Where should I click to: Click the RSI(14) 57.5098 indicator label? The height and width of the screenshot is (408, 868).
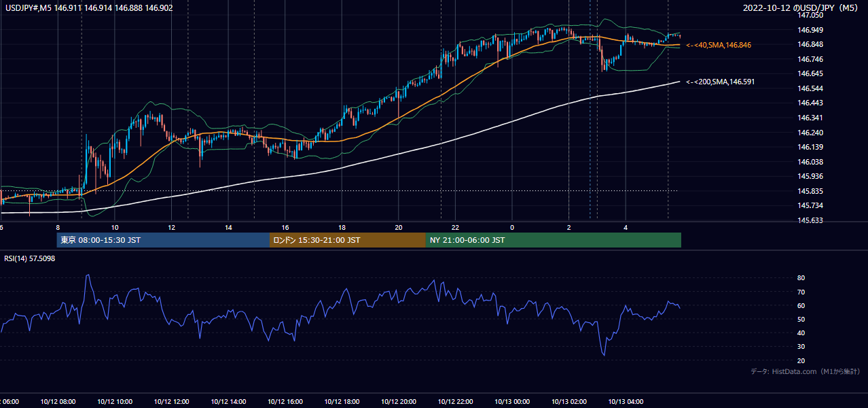click(x=29, y=258)
